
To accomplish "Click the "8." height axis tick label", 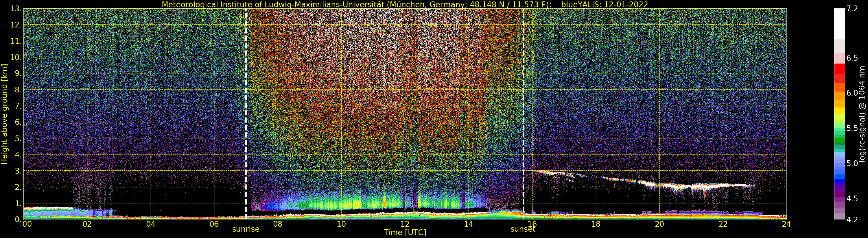I will pyautogui.click(x=18, y=90).
